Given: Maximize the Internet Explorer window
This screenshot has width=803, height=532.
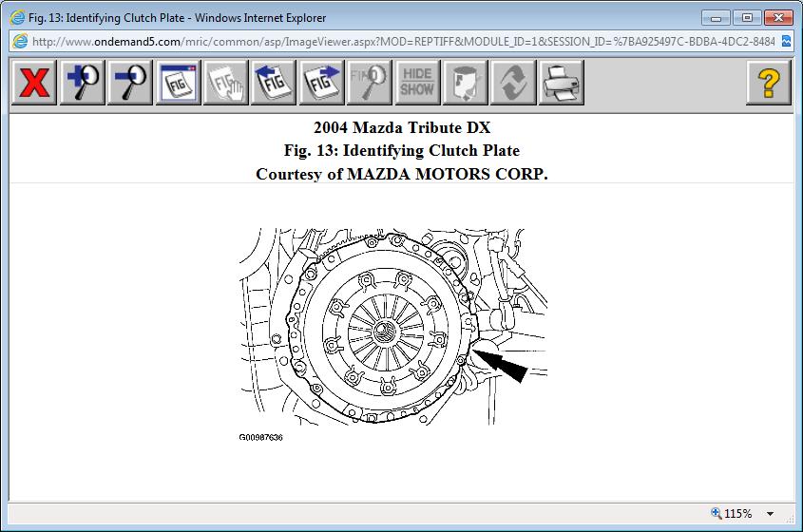Looking at the screenshot, I should 747,18.
